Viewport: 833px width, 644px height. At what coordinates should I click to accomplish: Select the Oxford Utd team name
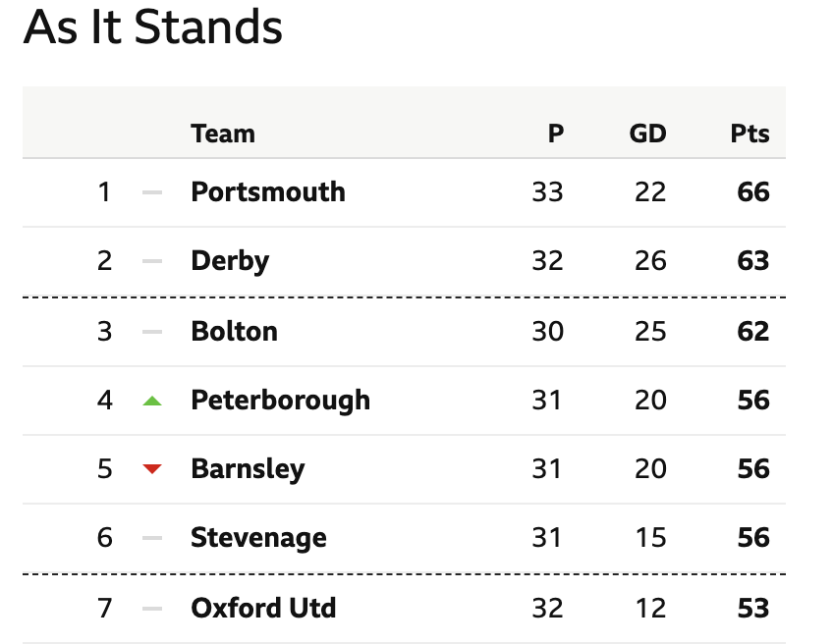[x=263, y=608]
